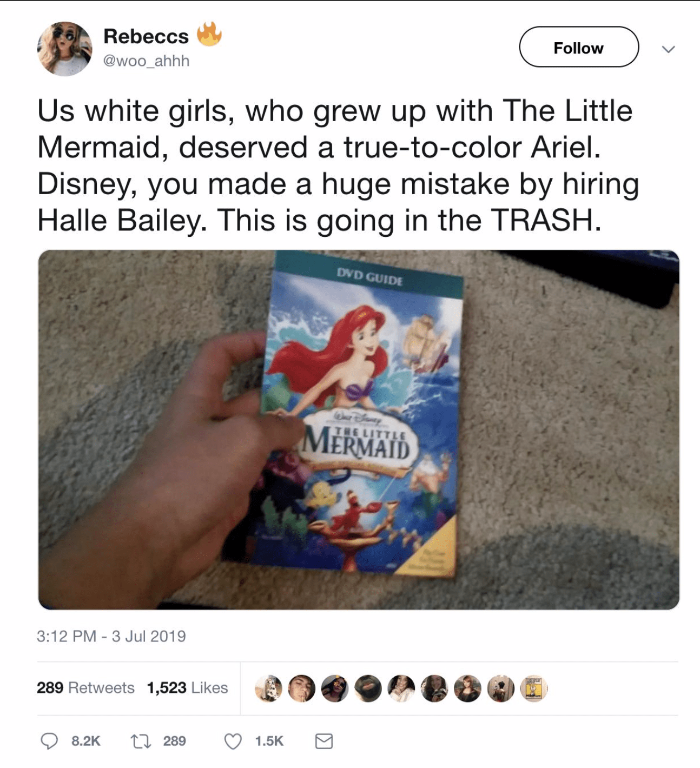Image resolution: width=700 pixels, height=768 pixels.
Task: Click the fire emoji beside Rebeccs
Action: (x=209, y=34)
